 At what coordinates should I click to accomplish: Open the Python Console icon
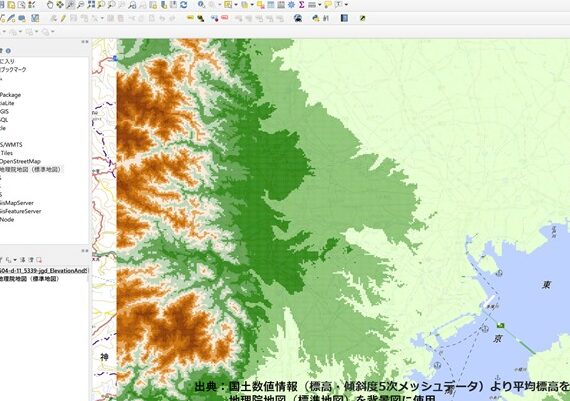[316, 18]
